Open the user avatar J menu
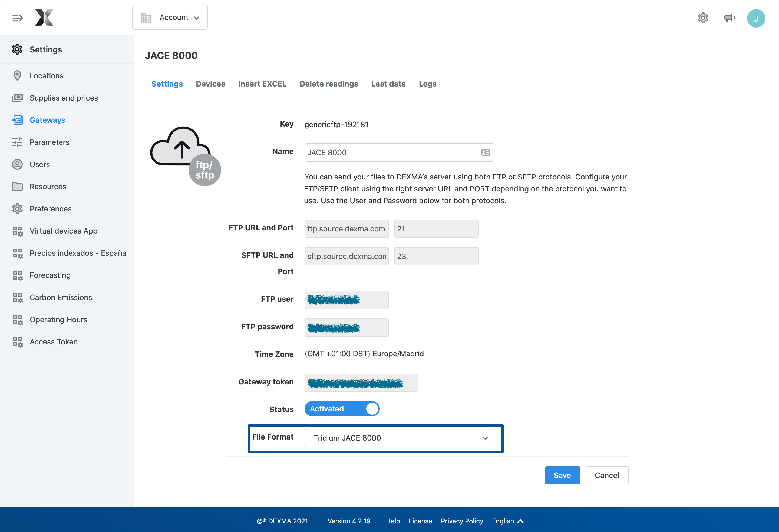Image resolution: width=779 pixels, height=532 pixels. click(756, 18)
